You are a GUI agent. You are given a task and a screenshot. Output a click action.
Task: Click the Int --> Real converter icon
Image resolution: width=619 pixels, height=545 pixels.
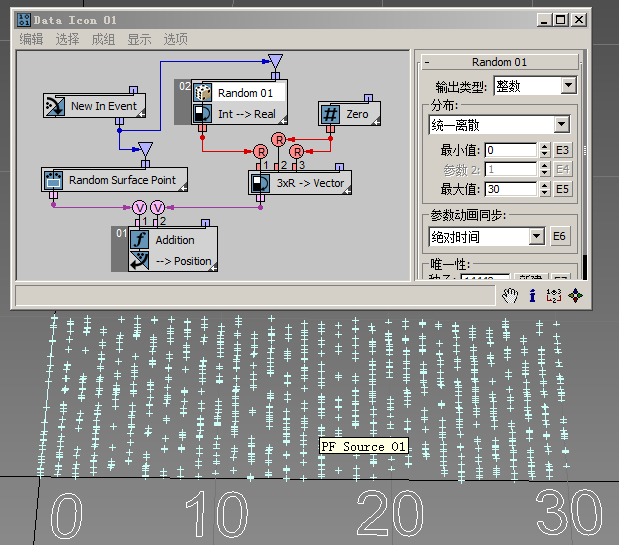[203, 114]
